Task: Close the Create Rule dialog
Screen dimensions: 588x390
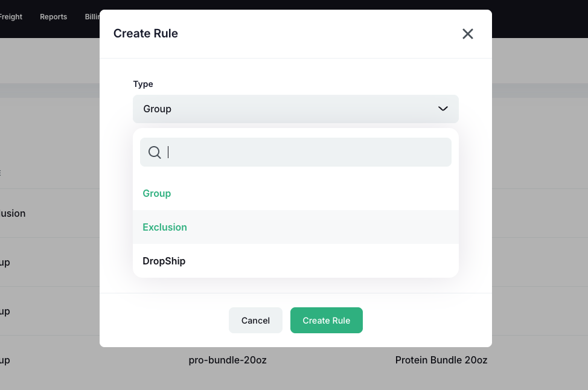Action: [x=467, y=34]
